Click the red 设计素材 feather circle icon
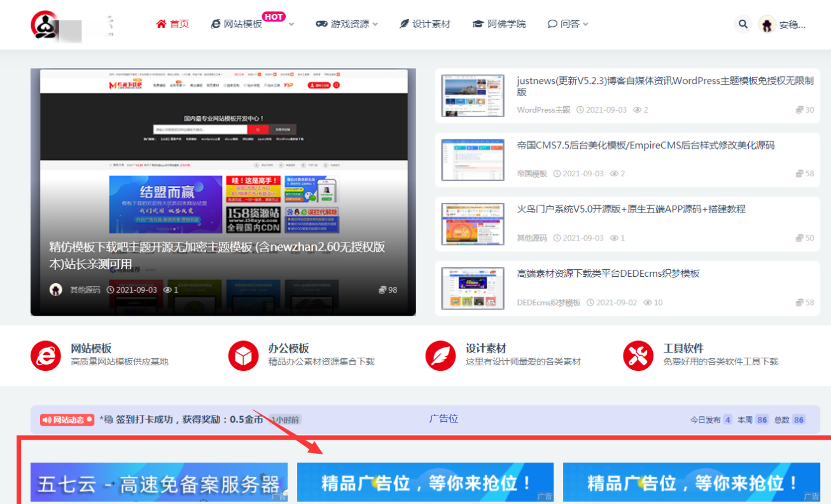 click(441, 355)
